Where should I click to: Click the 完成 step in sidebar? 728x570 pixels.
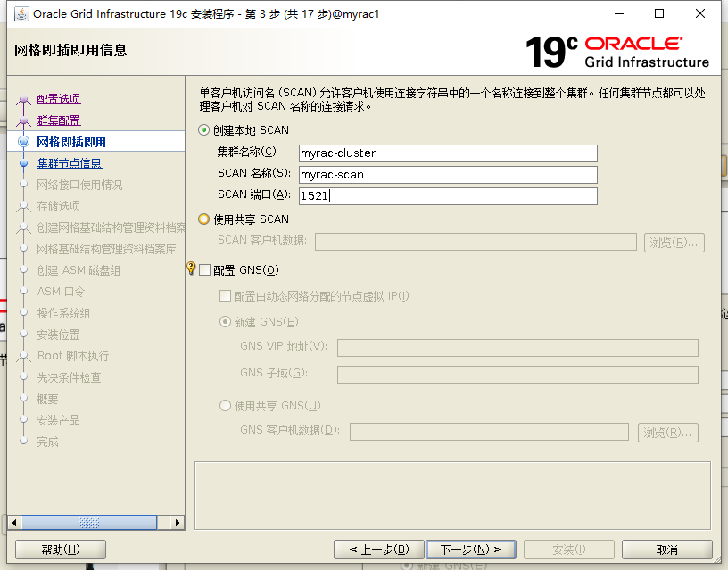click(47, 442)
